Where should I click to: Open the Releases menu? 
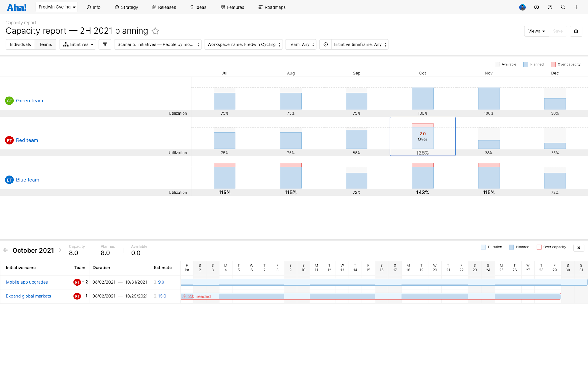pos(164,7)
